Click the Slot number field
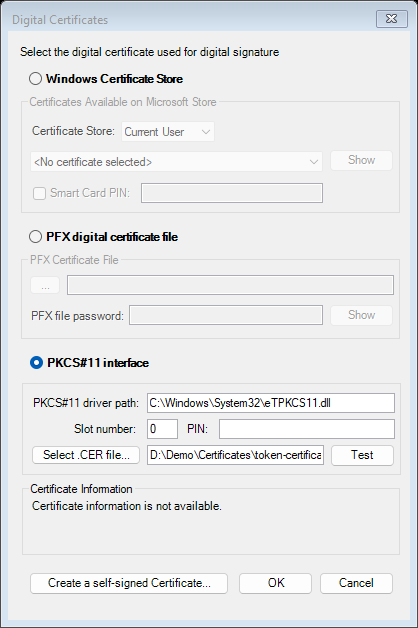Image resolution: width=418 pixels, height=628 pixels. [162, 429]
